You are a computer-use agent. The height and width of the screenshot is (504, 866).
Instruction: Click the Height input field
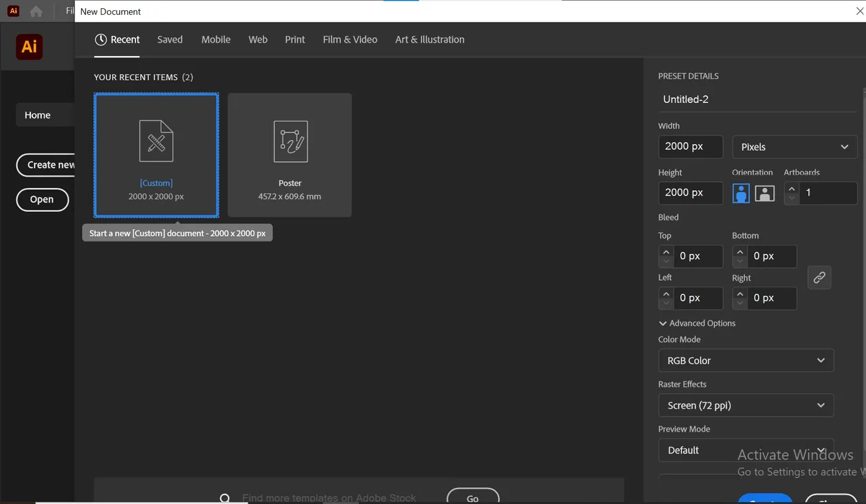click(691, 193)
